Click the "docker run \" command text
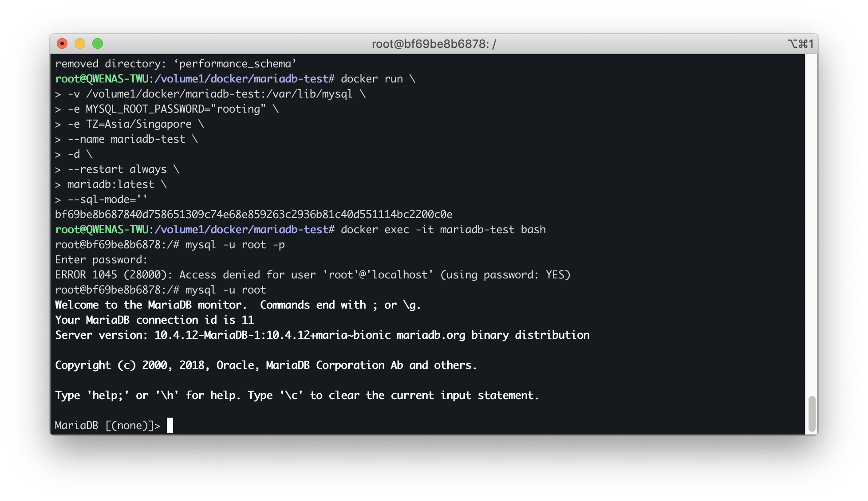The height and width of the screenshot is (501, 868). point(378,79)
